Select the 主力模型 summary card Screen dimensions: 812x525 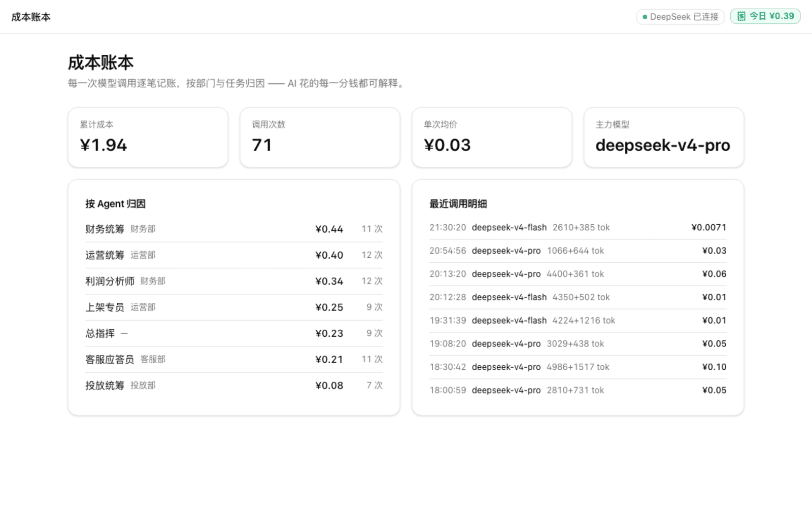pyautogui.click(x=664, y=137)
